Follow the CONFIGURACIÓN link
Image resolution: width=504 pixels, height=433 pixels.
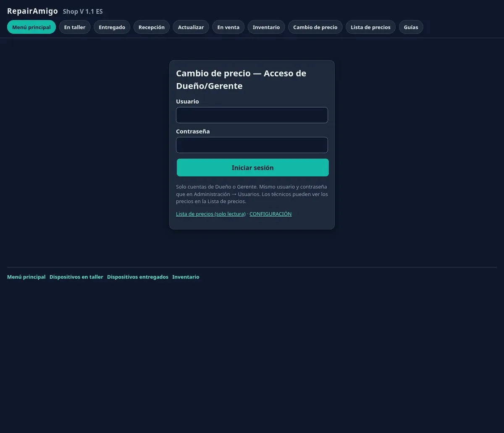tap(270, 214)
